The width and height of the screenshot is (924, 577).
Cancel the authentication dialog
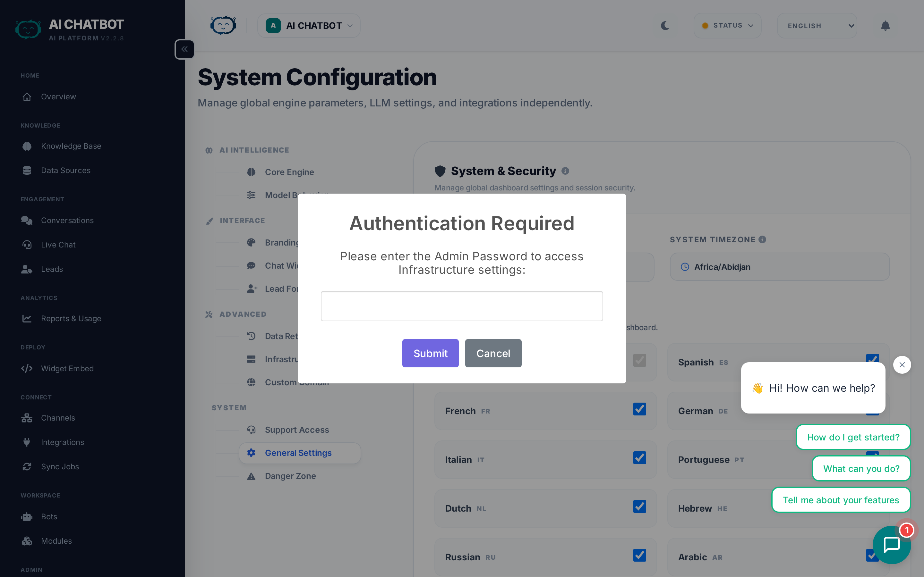pos(493,353)
